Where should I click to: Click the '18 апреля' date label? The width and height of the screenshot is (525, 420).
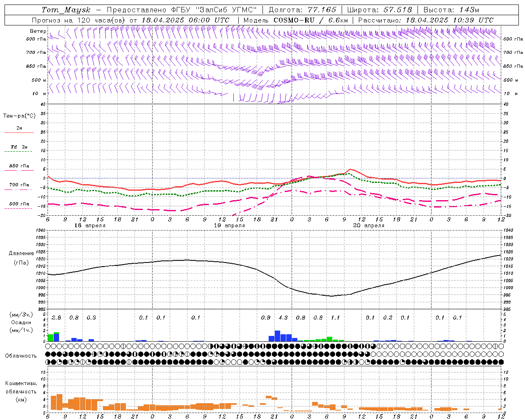(x=90, y=226)
